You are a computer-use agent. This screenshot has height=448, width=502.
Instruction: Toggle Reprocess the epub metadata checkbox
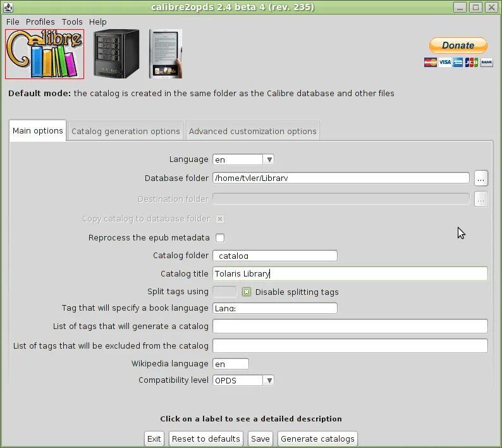point(220,238)
